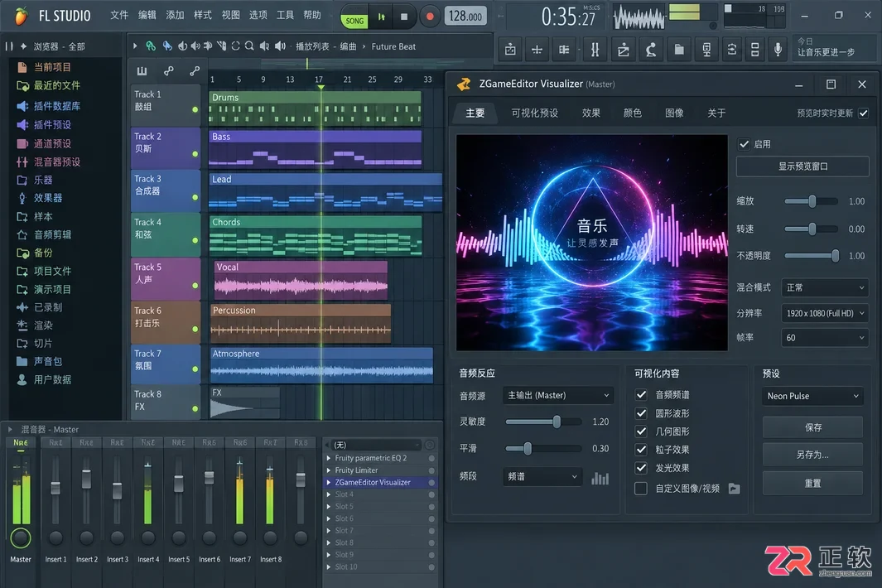The height and width of the screenshot is (588, 882).
Task: Open the 帧率 60 dropdown
Action: (825, 338)
